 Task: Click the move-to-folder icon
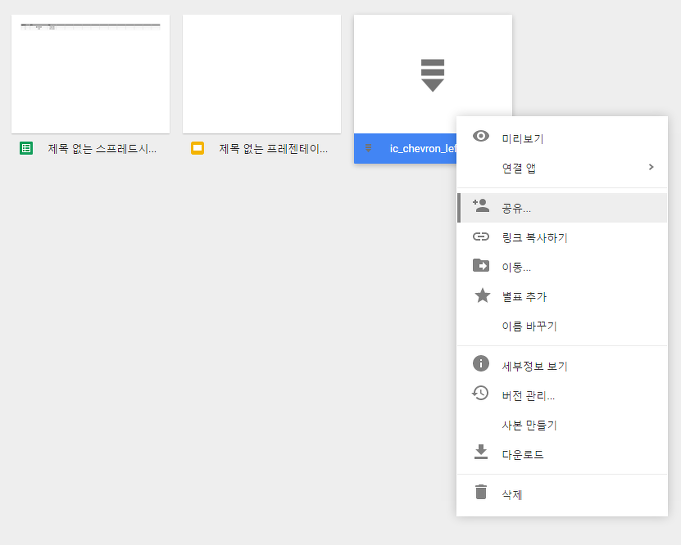tap(481, 265)
